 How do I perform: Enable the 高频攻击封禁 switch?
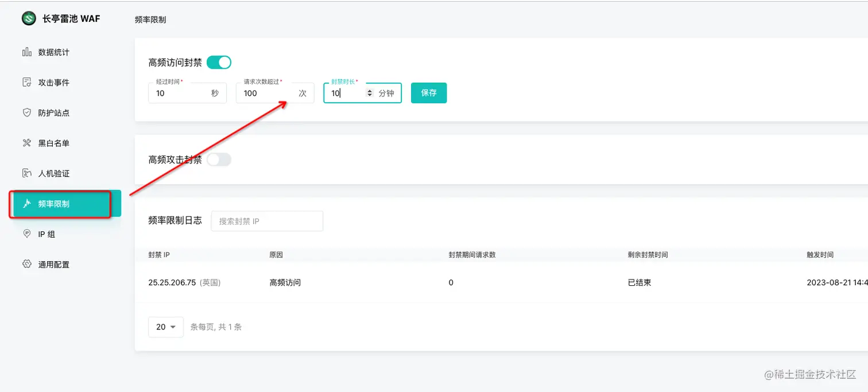click(x=219, y=160)
